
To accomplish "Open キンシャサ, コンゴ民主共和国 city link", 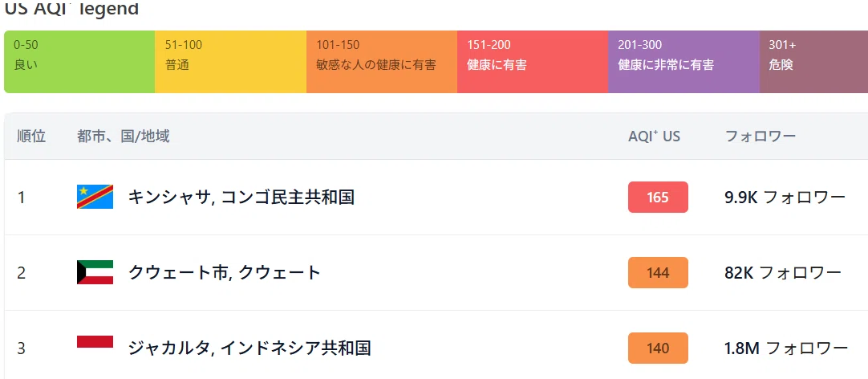I will pos(241,197).
